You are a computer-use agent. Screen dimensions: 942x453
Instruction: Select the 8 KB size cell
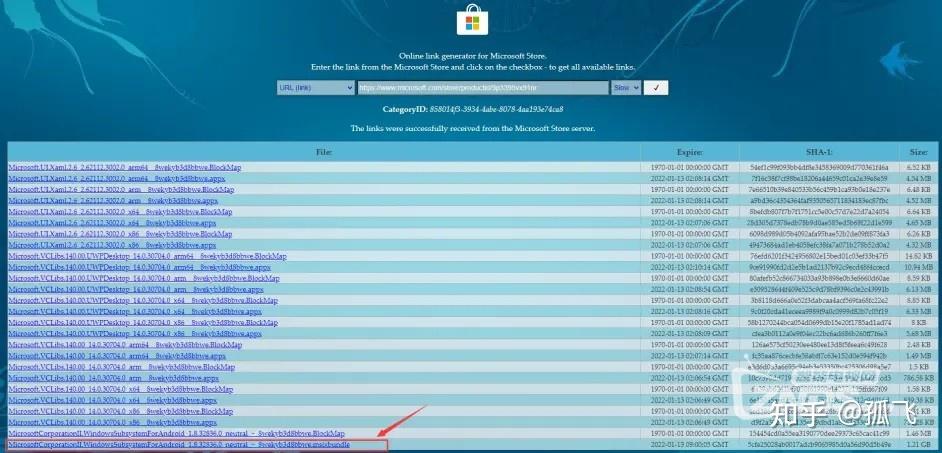[917, 323]
